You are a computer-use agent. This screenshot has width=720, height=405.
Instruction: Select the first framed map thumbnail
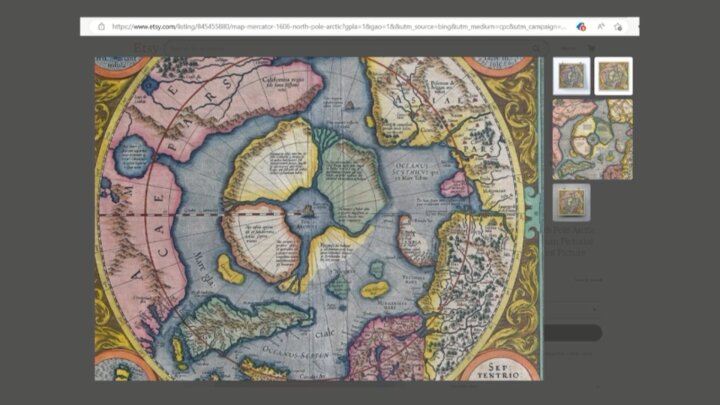571,76
